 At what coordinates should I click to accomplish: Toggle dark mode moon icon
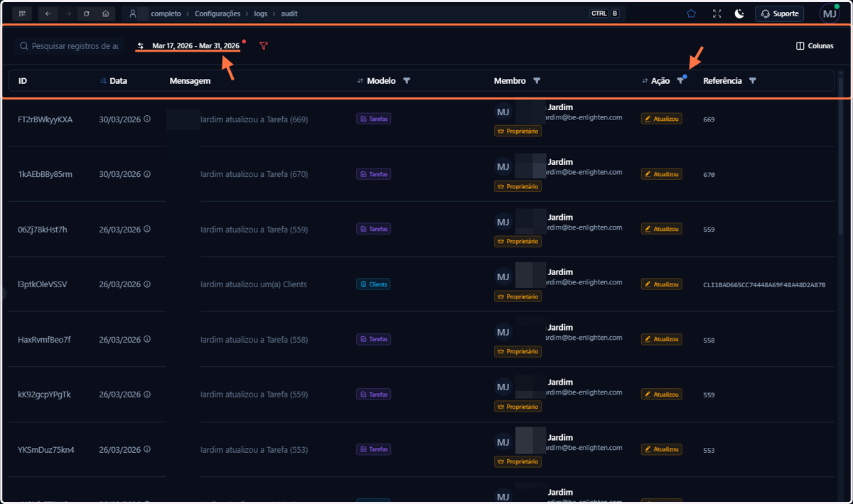point(739,14)
